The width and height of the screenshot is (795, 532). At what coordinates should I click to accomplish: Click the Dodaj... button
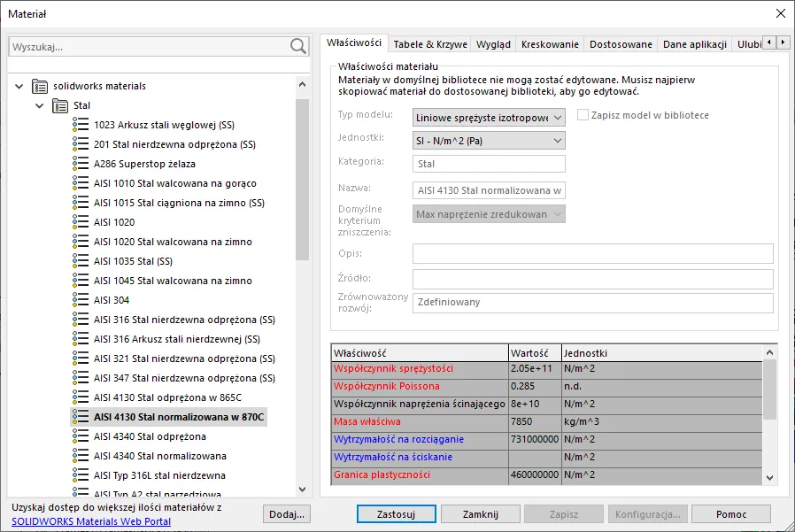coord(287,514)
